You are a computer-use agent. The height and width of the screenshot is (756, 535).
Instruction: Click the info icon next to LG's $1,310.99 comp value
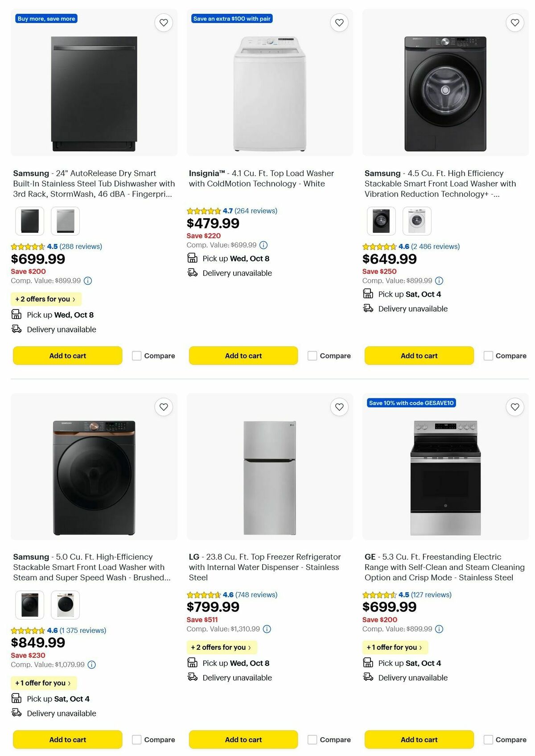point(267,629)
